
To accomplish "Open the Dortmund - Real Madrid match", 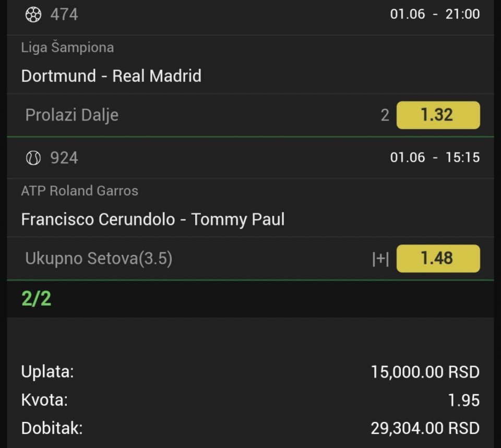I will [x=111, y=76].
